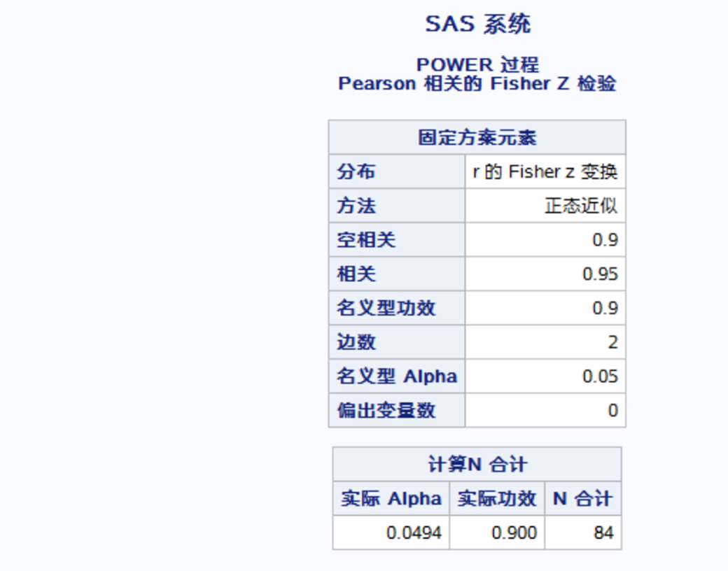The width and height of the screenshot is (728, 571).
Task: Click the "实际 Alpha" column header
Action: pos(391,498)
